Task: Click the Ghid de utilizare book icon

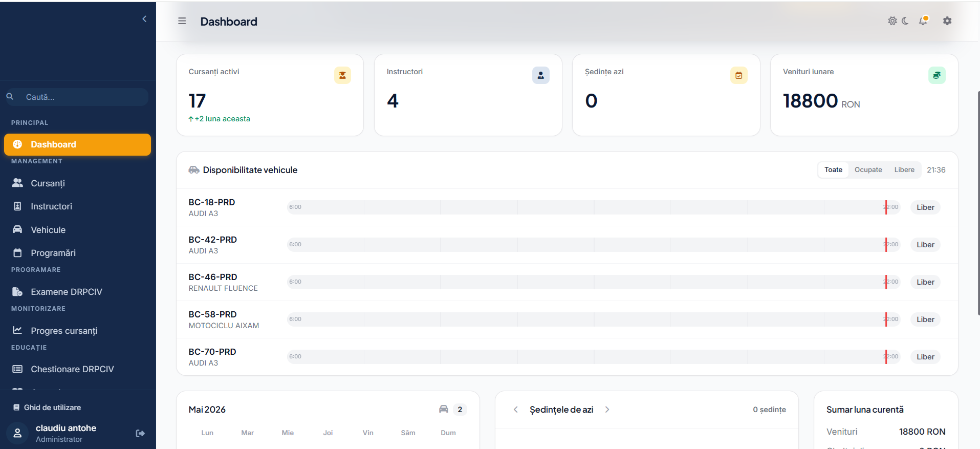Action: point(16,408)
